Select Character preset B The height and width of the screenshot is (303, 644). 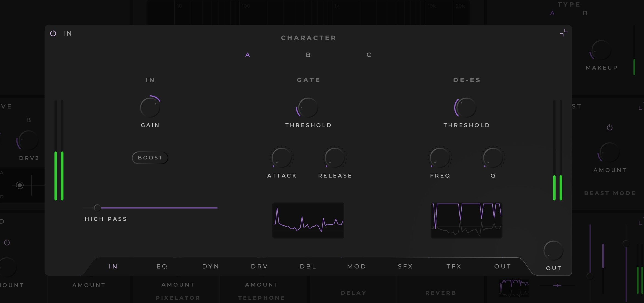pos(308,55)
